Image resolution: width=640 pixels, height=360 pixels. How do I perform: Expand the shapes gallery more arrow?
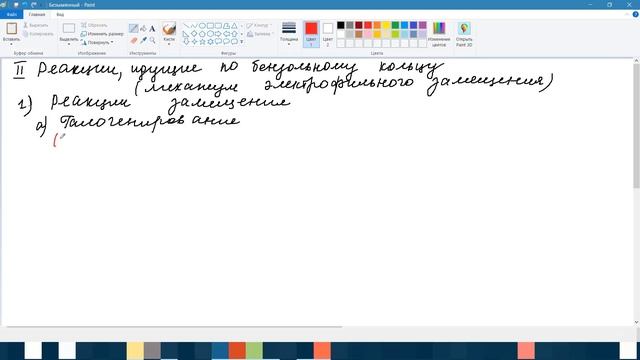coord(242,42)
